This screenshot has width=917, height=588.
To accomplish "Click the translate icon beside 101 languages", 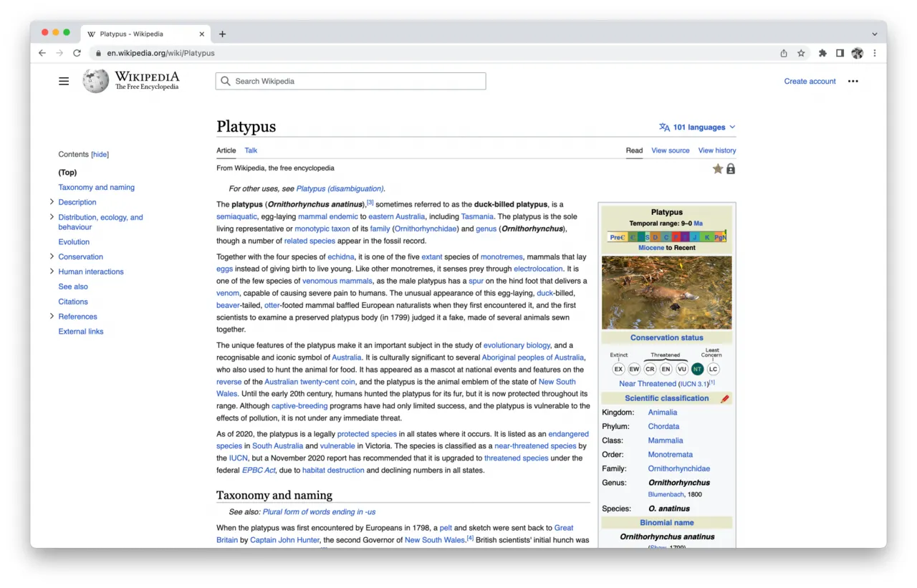I will (664, 127).
